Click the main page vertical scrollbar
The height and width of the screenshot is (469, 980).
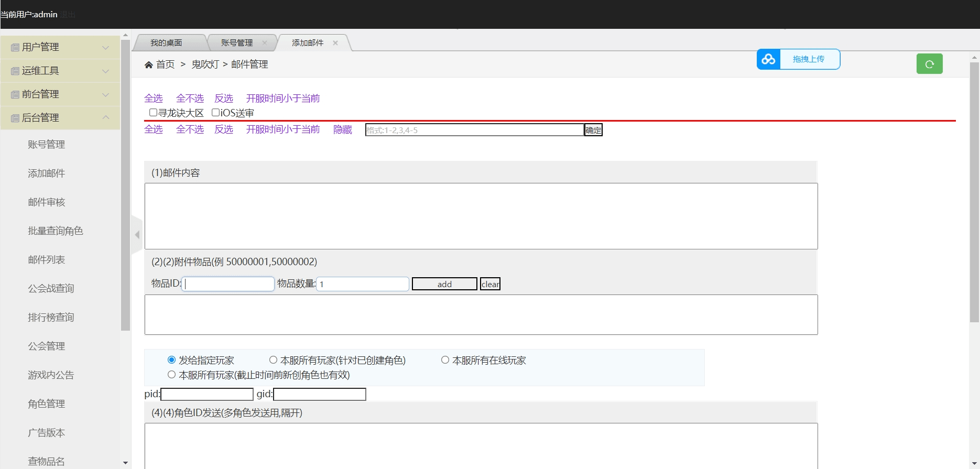coord(974,192)
